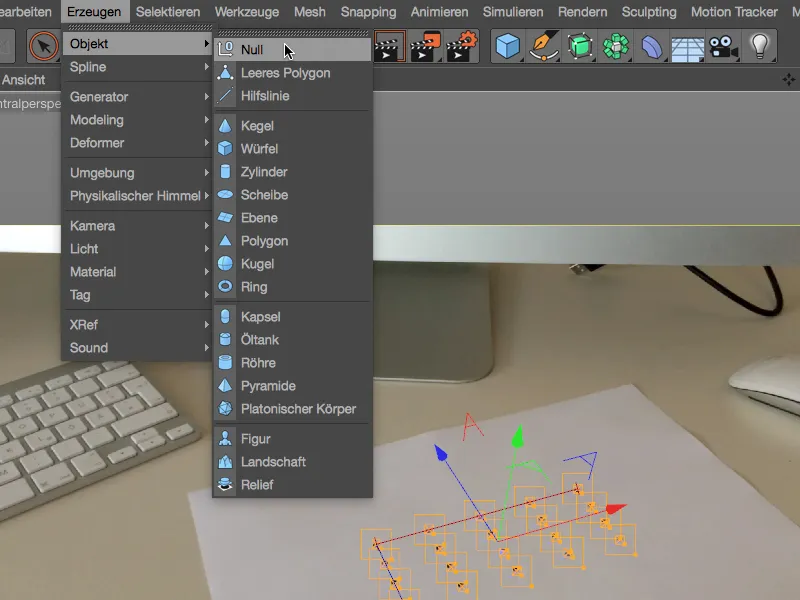Choose Null from the Objekt submenu
The height and width of the screenshot is (600, 800).
point(292,49)
